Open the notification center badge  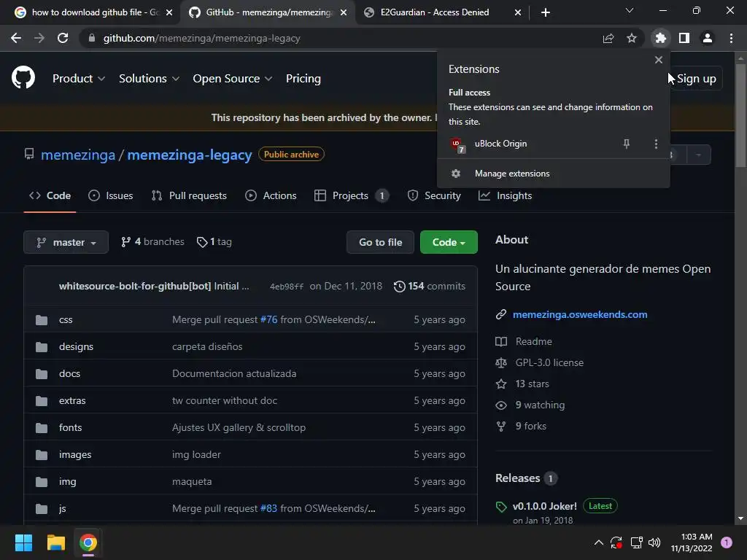[727, 542]
